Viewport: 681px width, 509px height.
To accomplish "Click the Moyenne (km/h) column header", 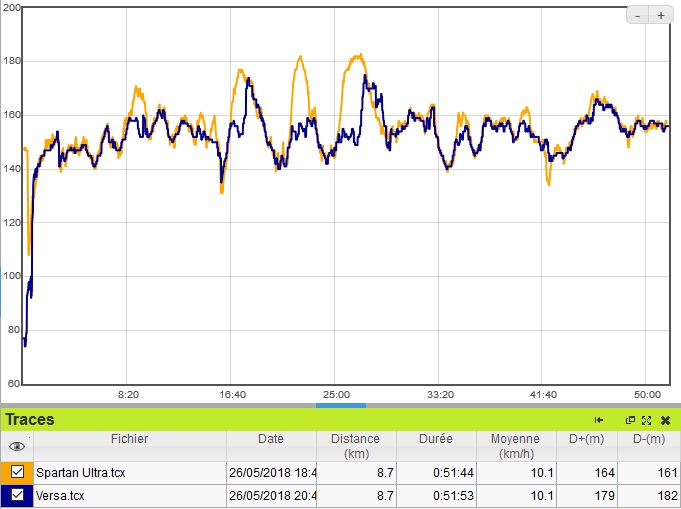I will point(515,446).
